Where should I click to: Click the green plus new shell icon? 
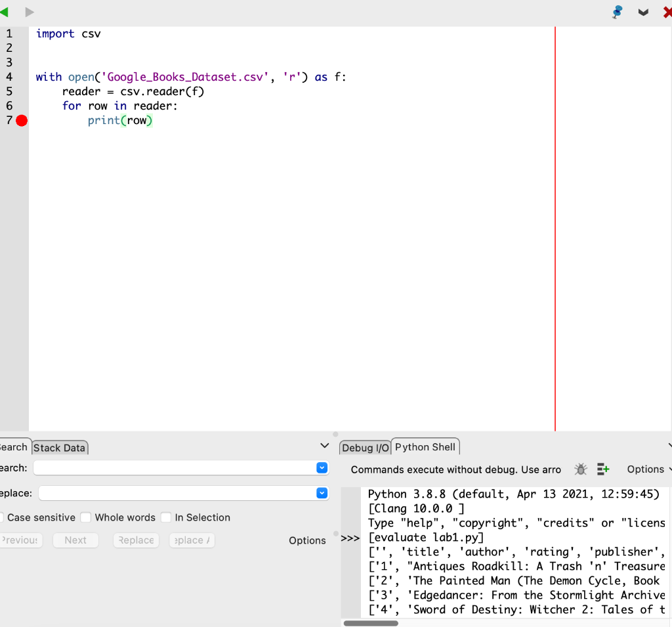coord(603,469)
